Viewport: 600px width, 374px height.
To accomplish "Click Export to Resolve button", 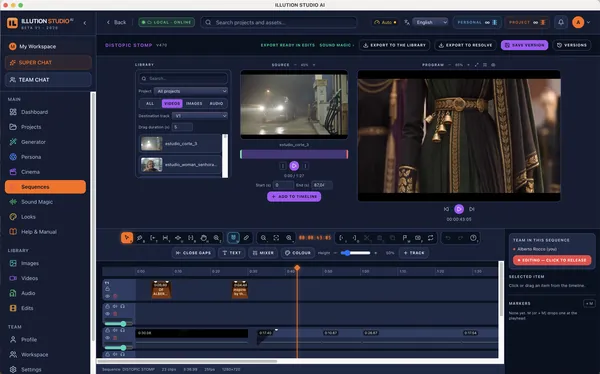I will click(465, 45).
